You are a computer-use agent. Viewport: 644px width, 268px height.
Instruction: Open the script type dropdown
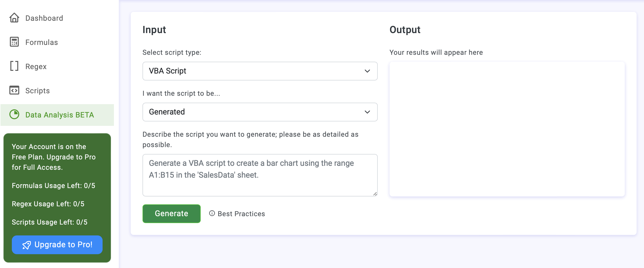point(260,71)
